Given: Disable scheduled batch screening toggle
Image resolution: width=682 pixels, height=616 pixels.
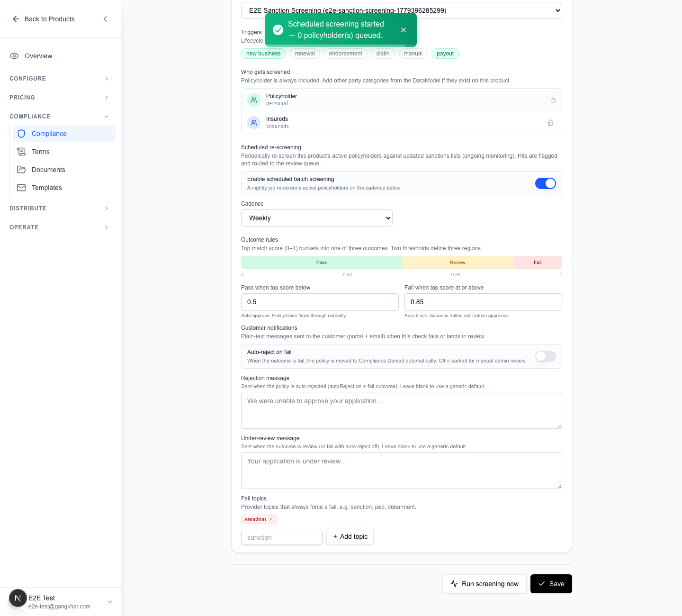Looking at the screenshot, I should tap(546, 183).
